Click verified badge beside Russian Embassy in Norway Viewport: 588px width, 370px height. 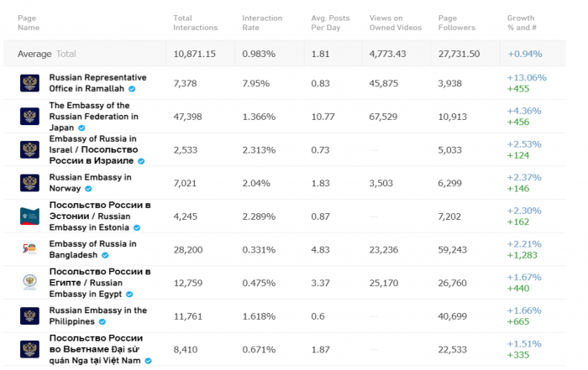point(88,189)
